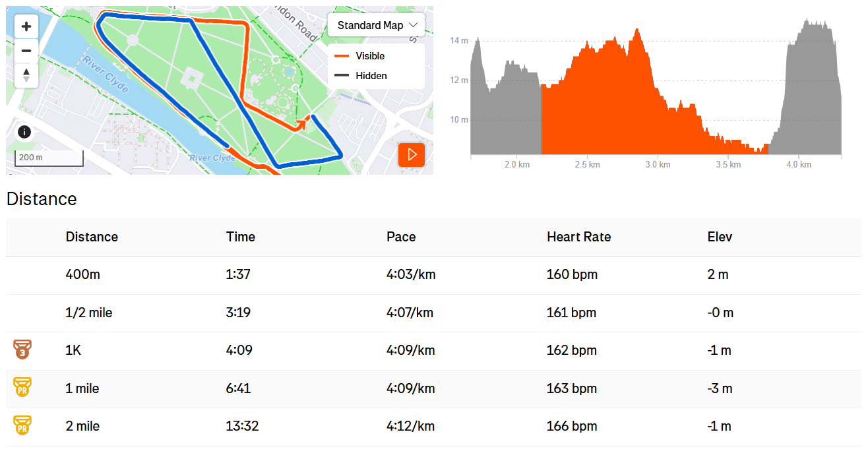Click the 3.0 km elevation axis marker
This screenshot has width=868, height=459.
[x=658, y=164]
